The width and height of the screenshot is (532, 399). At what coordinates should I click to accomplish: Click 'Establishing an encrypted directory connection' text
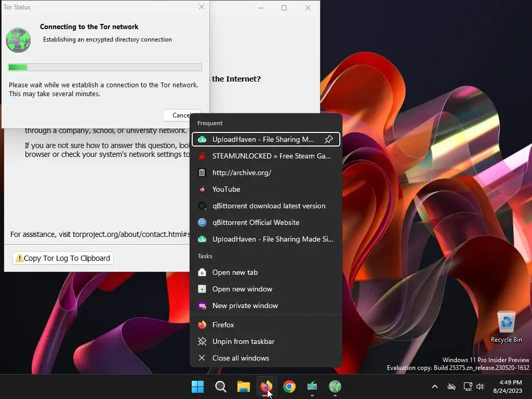(107, 39)
